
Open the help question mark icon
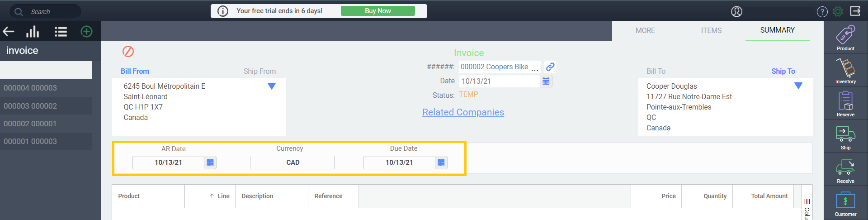point(822,12)
